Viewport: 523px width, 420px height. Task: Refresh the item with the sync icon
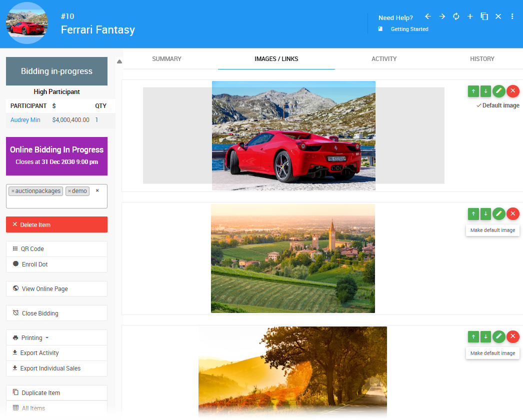click(x=456, y=16)
